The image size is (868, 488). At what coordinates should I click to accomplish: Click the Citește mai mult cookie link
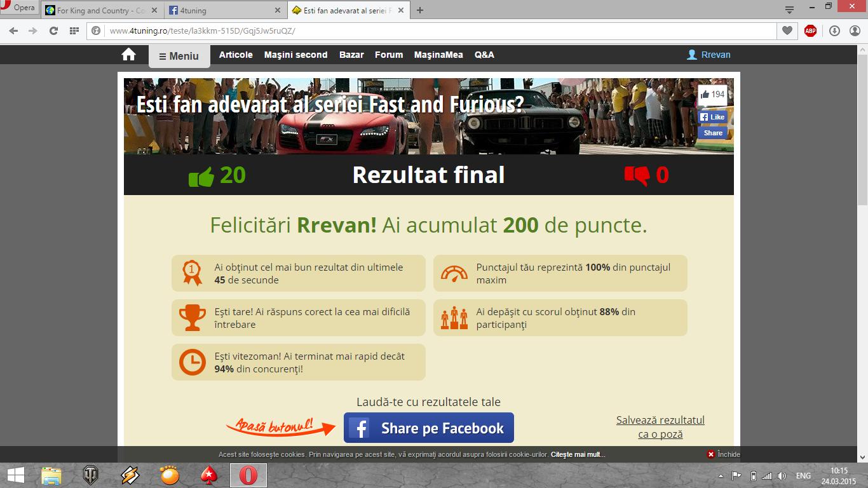click(x=578, y=454)
